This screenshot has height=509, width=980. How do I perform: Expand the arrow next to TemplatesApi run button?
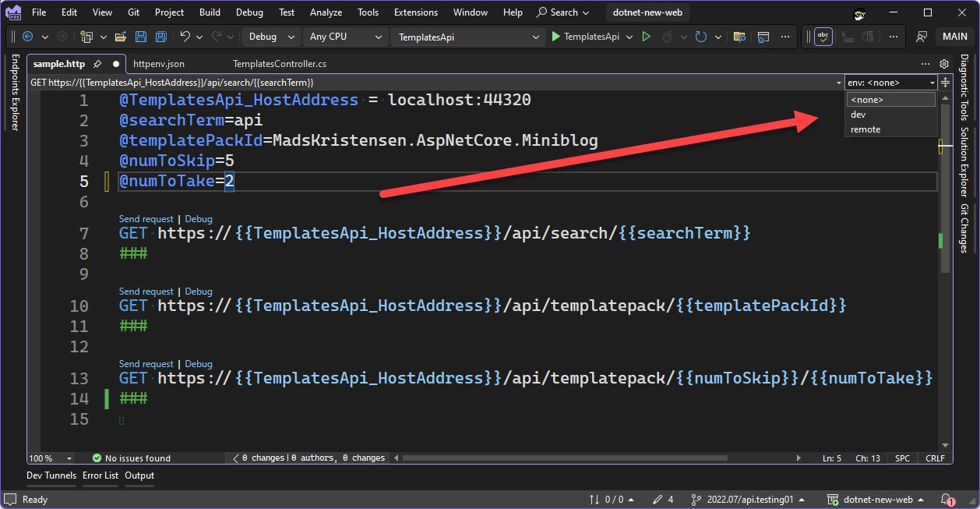(x=628, y=37)
